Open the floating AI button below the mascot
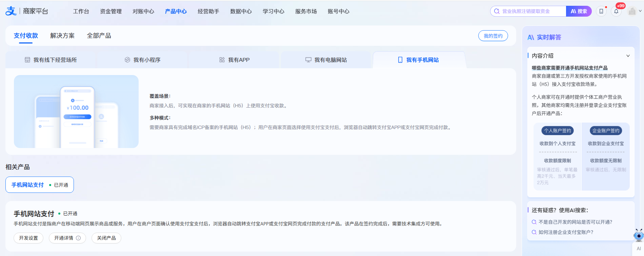Viewport: 644px width, 256px height. coord(639,249)
